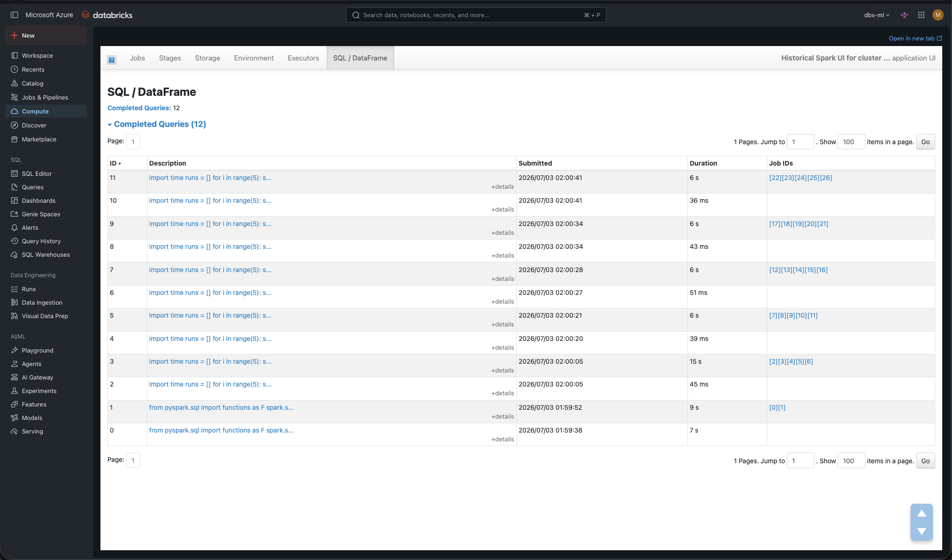952x560 pixels.
Task: Expand +details for query 3
Action: tap(502, 370)
